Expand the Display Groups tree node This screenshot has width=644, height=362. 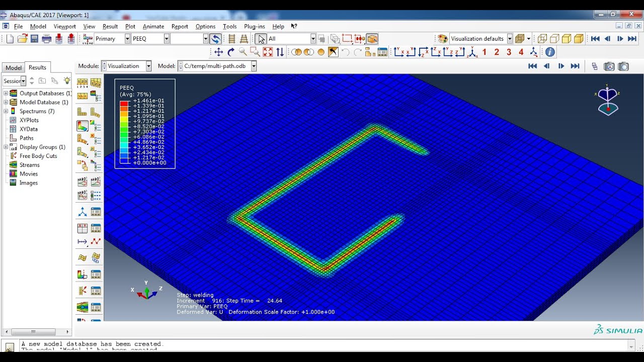click(x=6, y=147)
